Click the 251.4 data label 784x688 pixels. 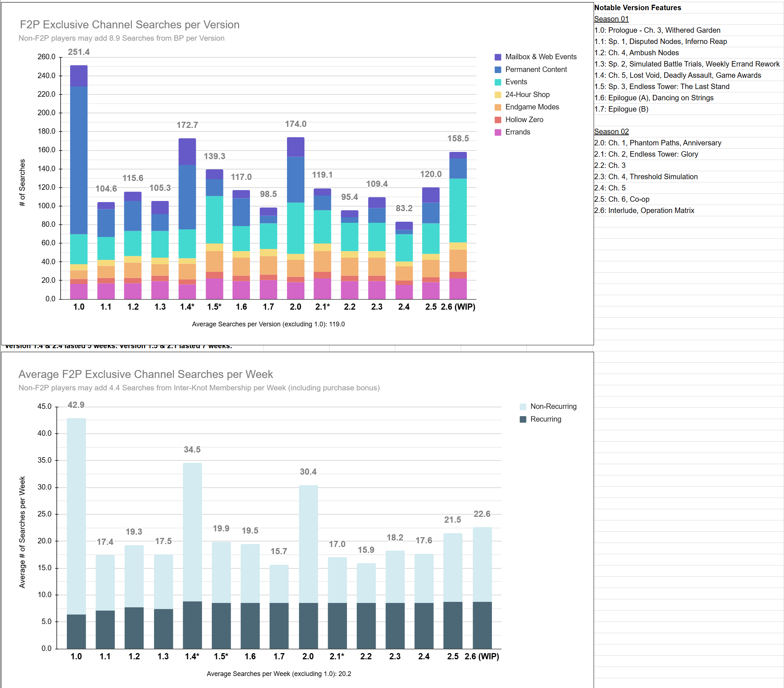tap(78, 52)
